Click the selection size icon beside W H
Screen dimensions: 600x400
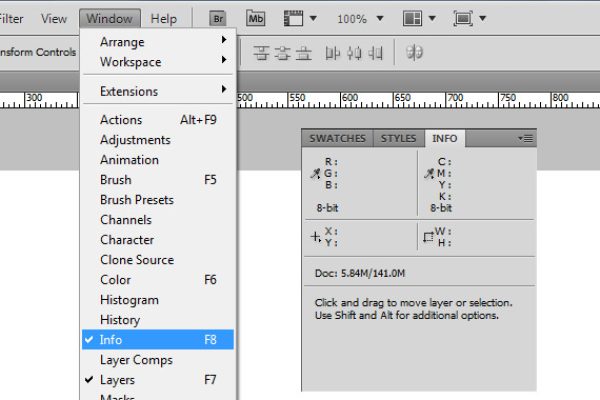[429, 237]
